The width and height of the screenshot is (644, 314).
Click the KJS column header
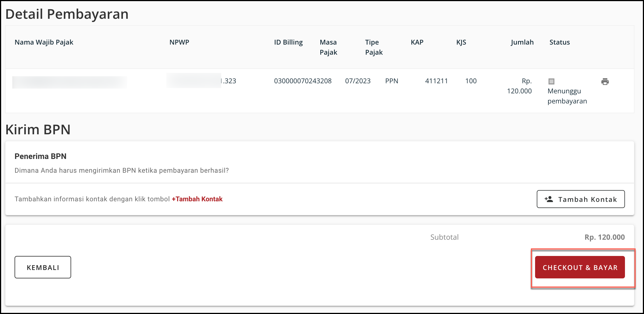461,42
